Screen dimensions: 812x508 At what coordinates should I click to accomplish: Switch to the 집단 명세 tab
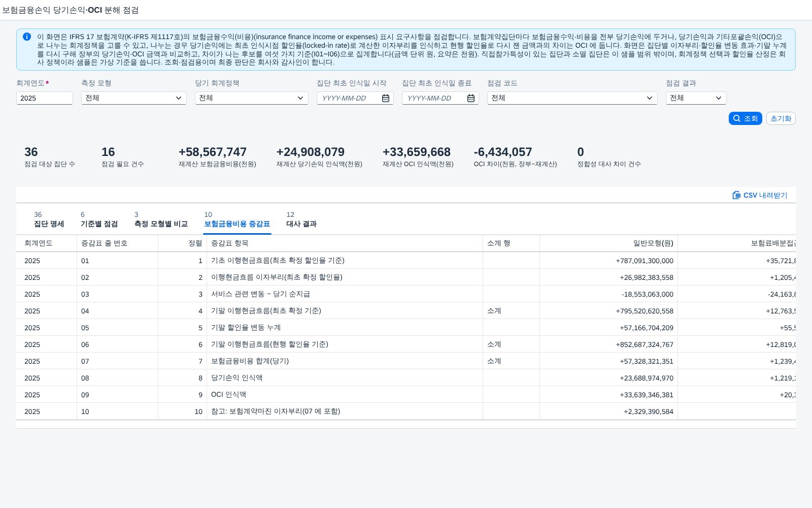49,219
